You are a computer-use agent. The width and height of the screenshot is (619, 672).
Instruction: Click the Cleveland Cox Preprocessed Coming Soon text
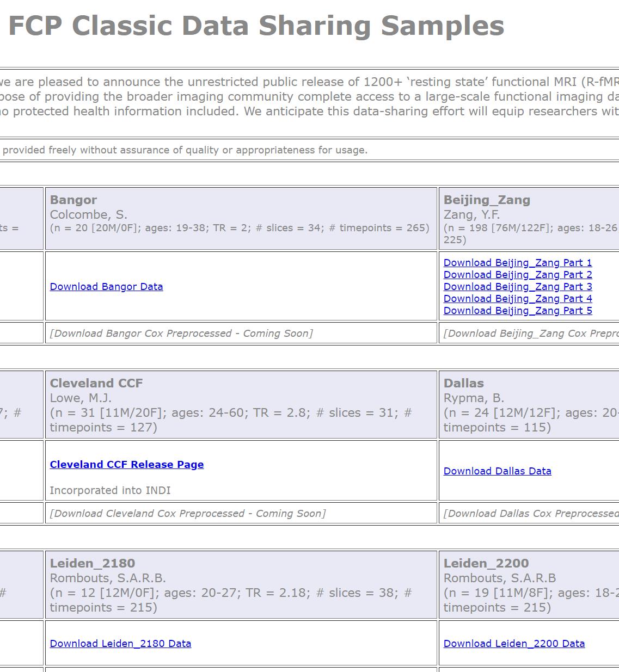[x=188, y=514]
